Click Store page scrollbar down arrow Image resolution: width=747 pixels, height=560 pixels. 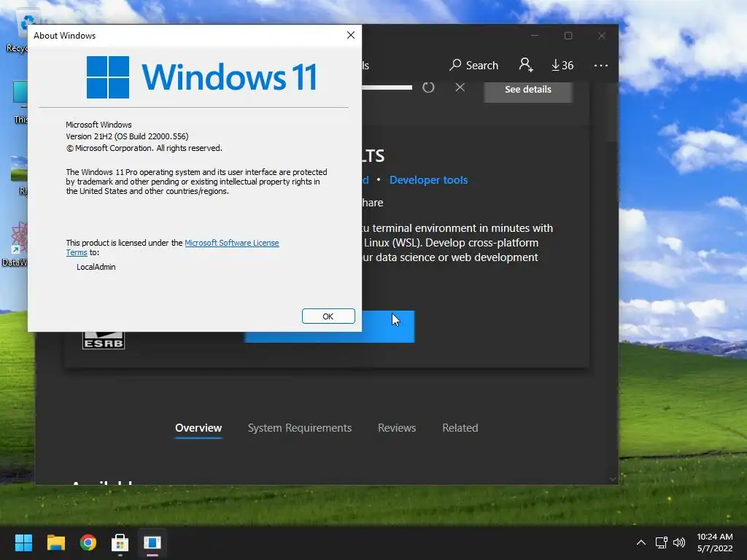pyautogui.click(x=613, y=479)
